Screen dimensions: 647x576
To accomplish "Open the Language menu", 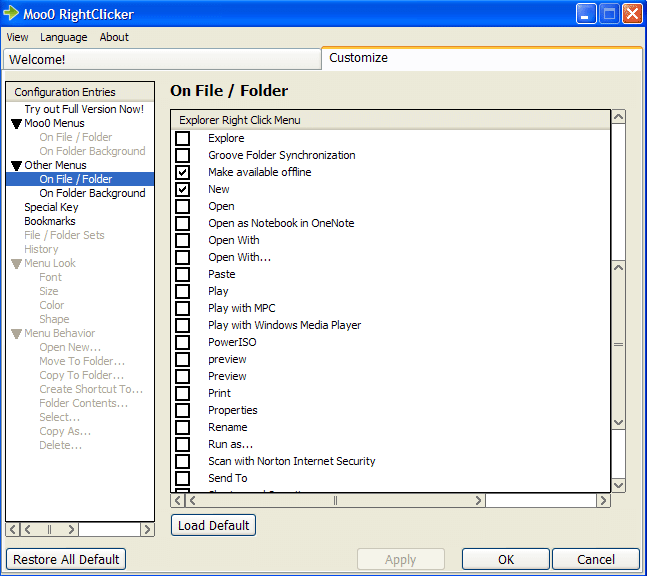I will pos(64,37).
